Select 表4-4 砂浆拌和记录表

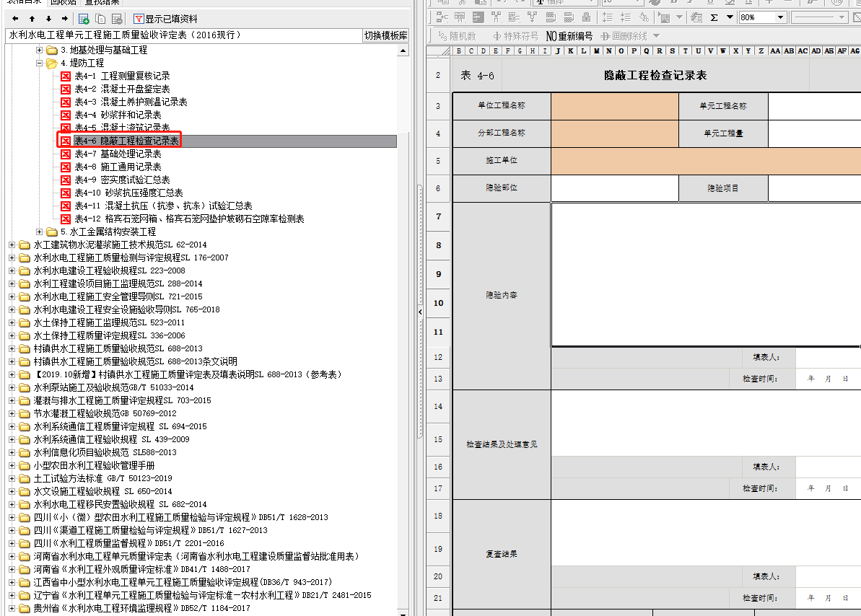click(118, 115)
